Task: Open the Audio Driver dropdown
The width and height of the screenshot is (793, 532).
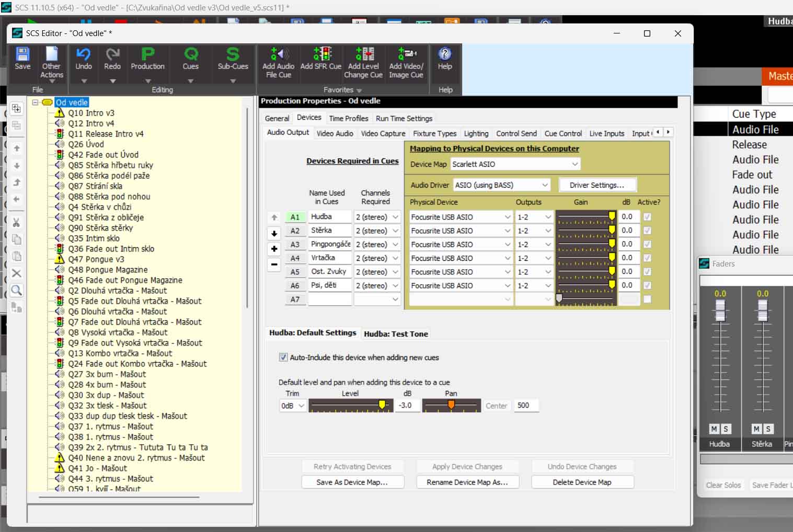Action: (501, 185)
